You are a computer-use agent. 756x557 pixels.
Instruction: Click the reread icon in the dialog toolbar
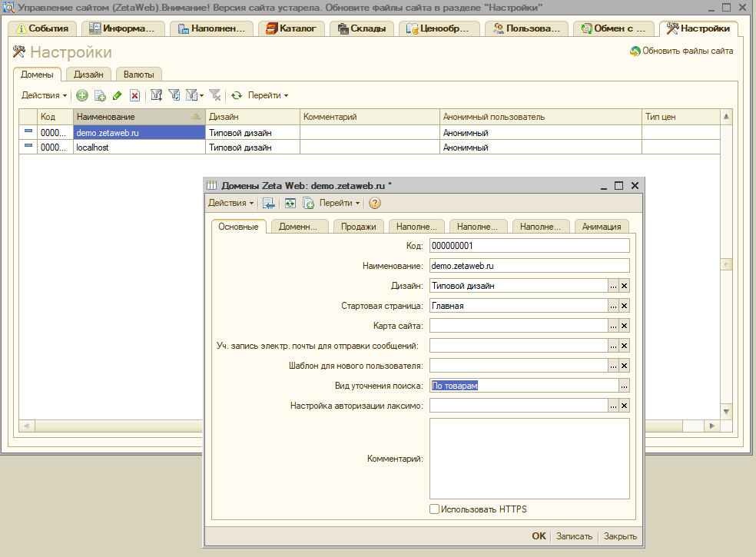[x=290, y=203]
